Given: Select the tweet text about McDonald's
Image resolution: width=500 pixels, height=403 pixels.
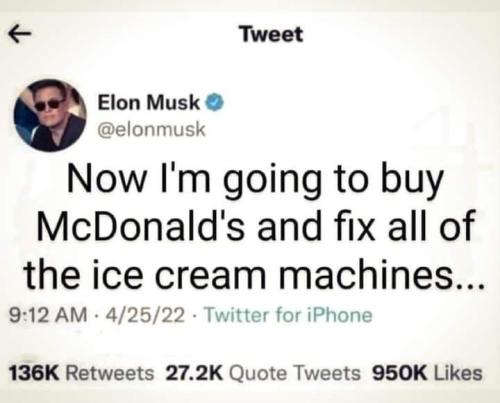Looking at the screenshot, I should 254,228.
